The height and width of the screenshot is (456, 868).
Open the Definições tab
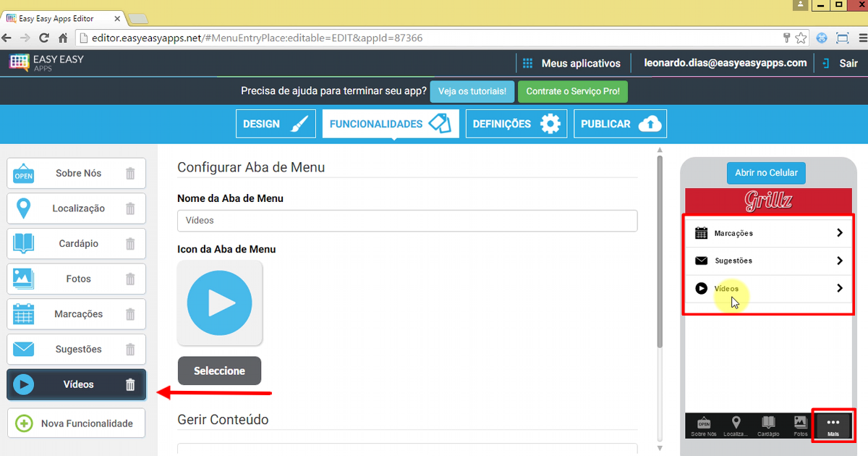tap(516, 124)
